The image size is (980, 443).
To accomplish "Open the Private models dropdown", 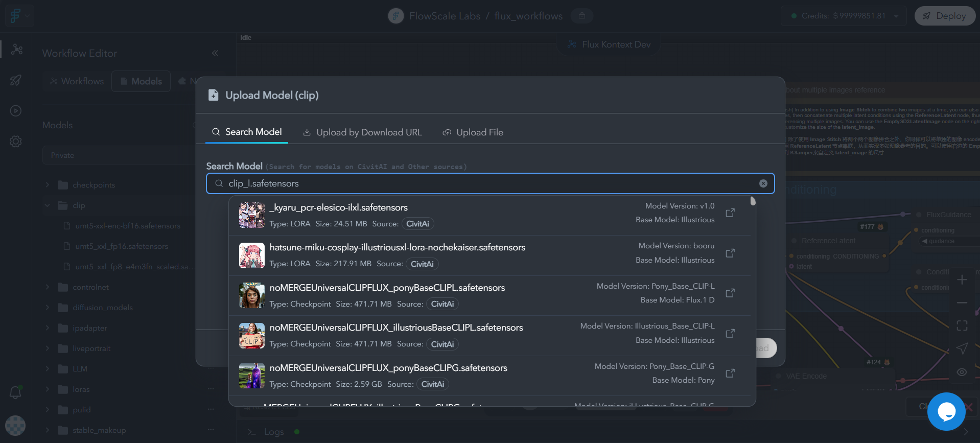I will pyautogui.click(x=119, y=155).
